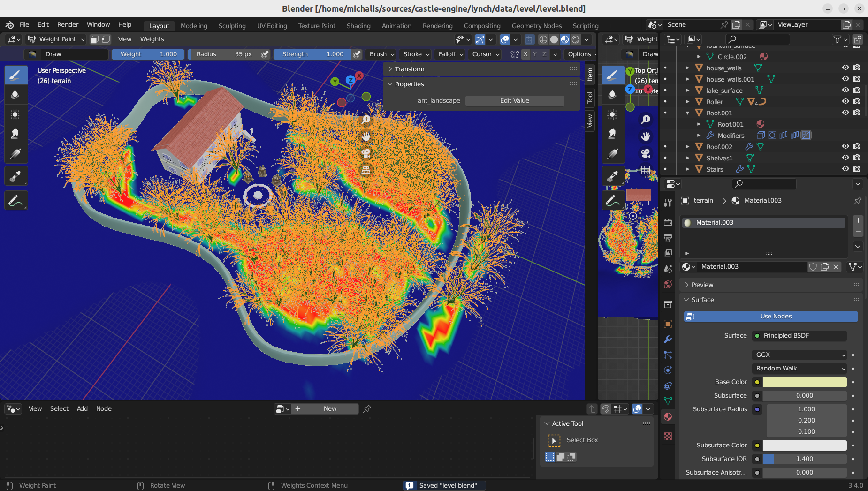The image size is (868, 491).
Task: Click the Base Color swatch
Action: tap(804, 382)
